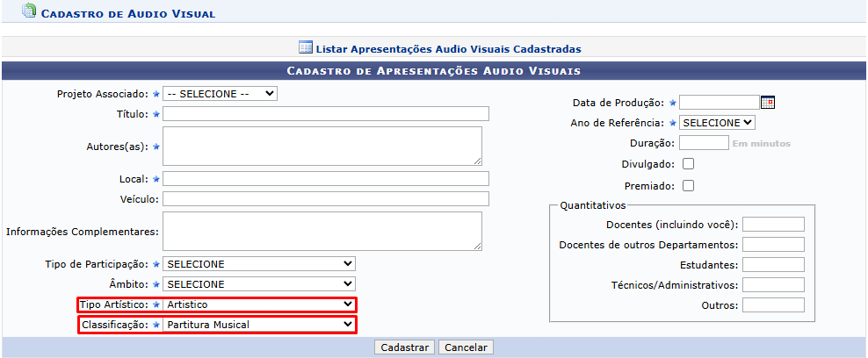Expand the Âmbito dropdown
Image resolution: width=868 pixels, height=358 pixels.
[258, 284]
